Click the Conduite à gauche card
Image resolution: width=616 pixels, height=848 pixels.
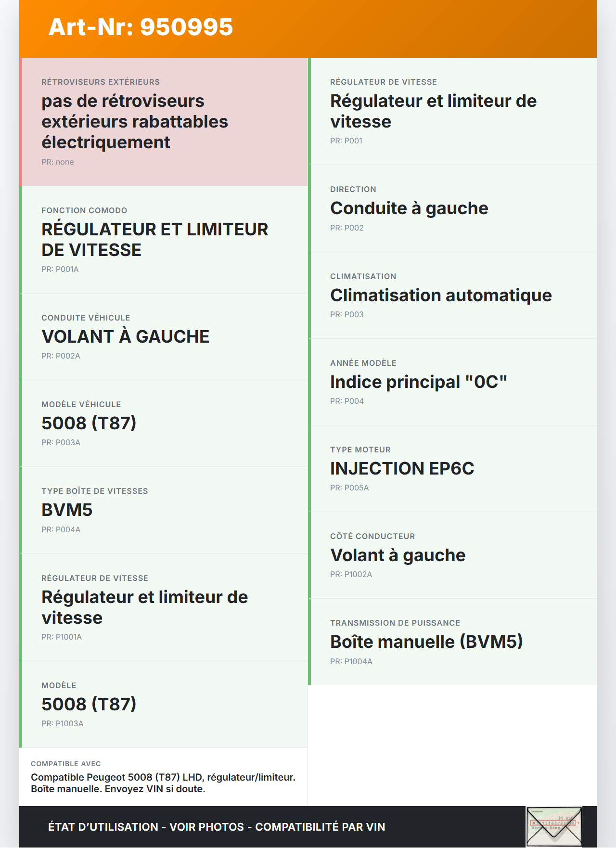click(452, 208)
